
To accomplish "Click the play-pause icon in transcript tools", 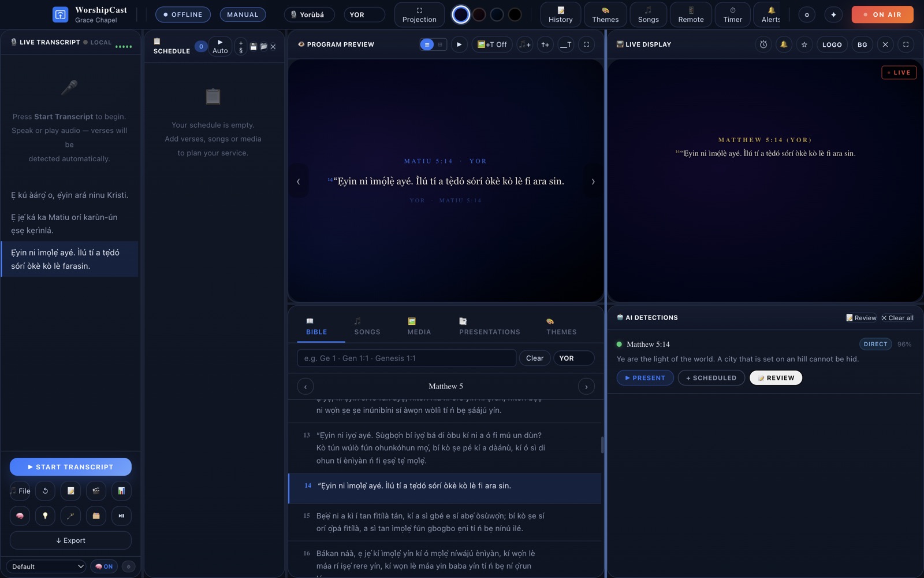I will 121,516.
